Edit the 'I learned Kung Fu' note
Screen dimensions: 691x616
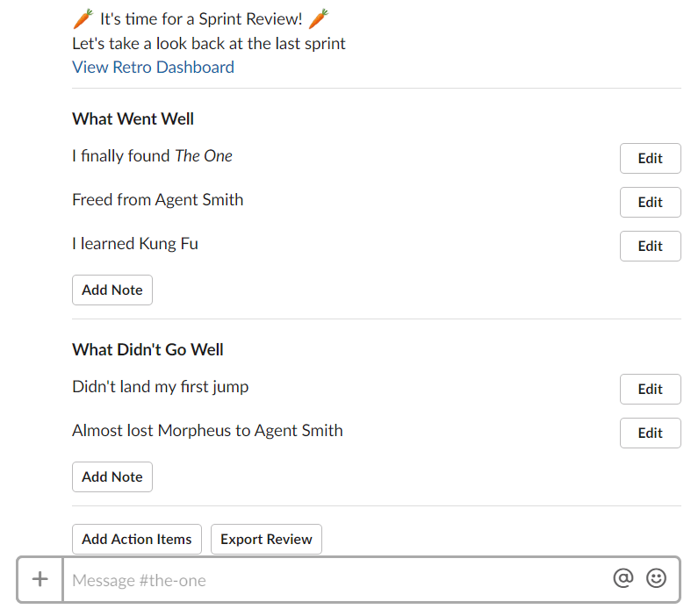[650, 247]
